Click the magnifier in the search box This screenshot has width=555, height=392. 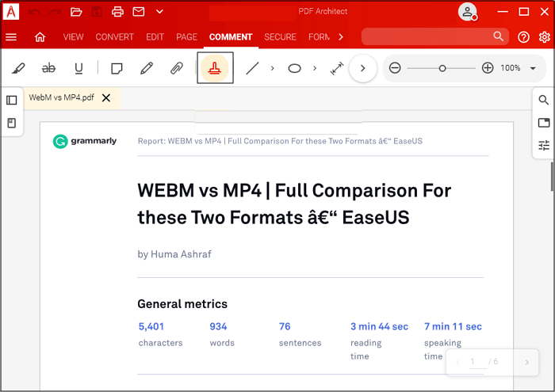pyautogui.click(x=499, y=36)
